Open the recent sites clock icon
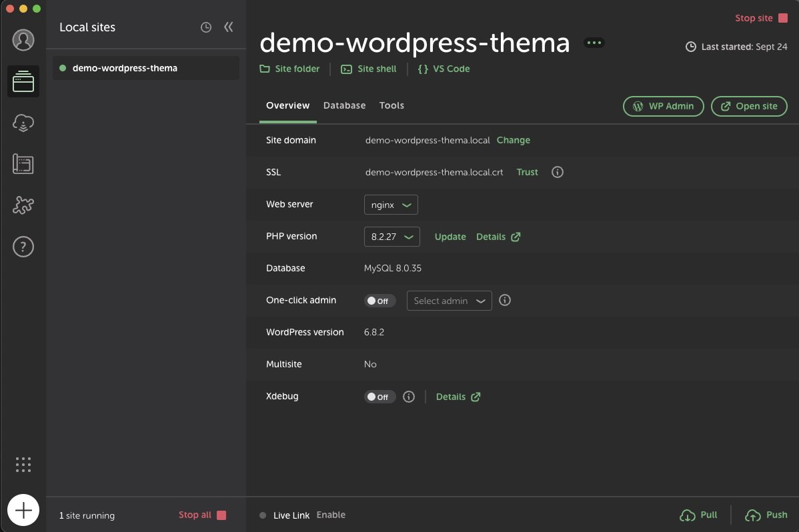799x532 pixels. coord(206,27)
